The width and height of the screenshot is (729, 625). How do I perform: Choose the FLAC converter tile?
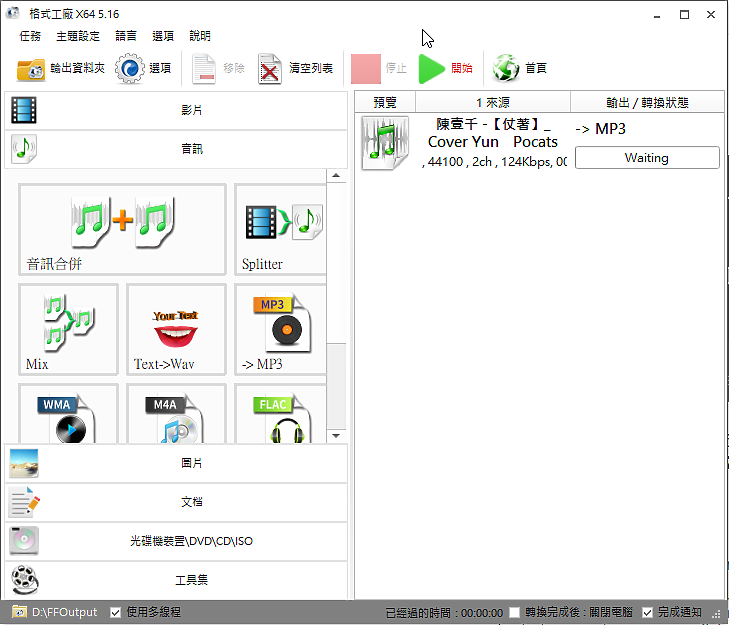click(280, 413)
